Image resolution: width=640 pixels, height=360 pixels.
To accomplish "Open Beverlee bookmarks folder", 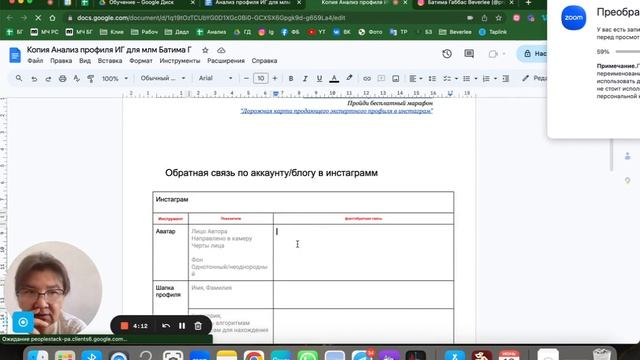I will click(455, 32).
